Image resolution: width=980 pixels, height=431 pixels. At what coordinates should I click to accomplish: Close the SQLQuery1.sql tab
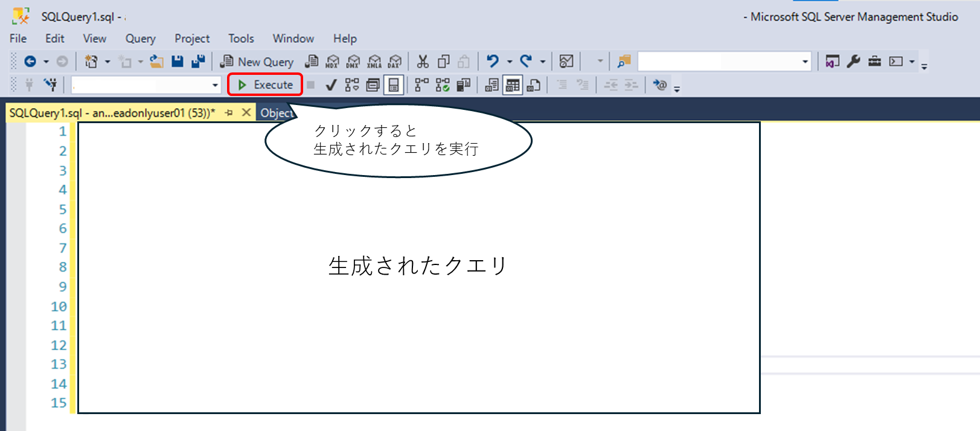[x=246, y=113]
